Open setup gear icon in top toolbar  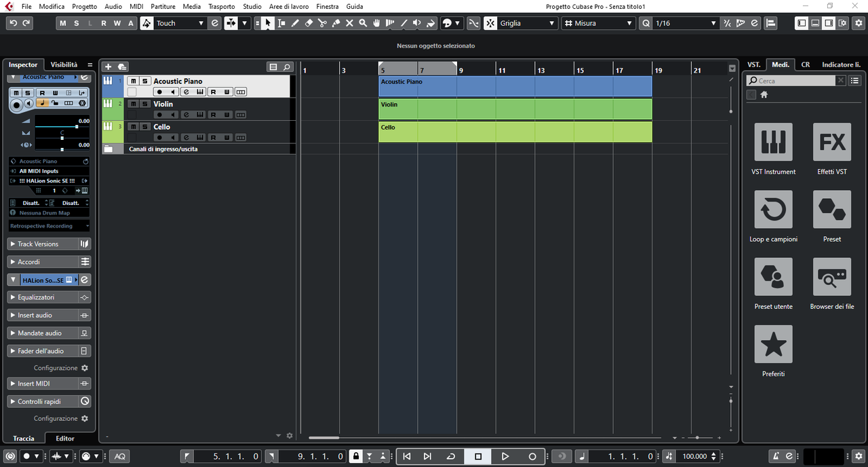(859, 23)
